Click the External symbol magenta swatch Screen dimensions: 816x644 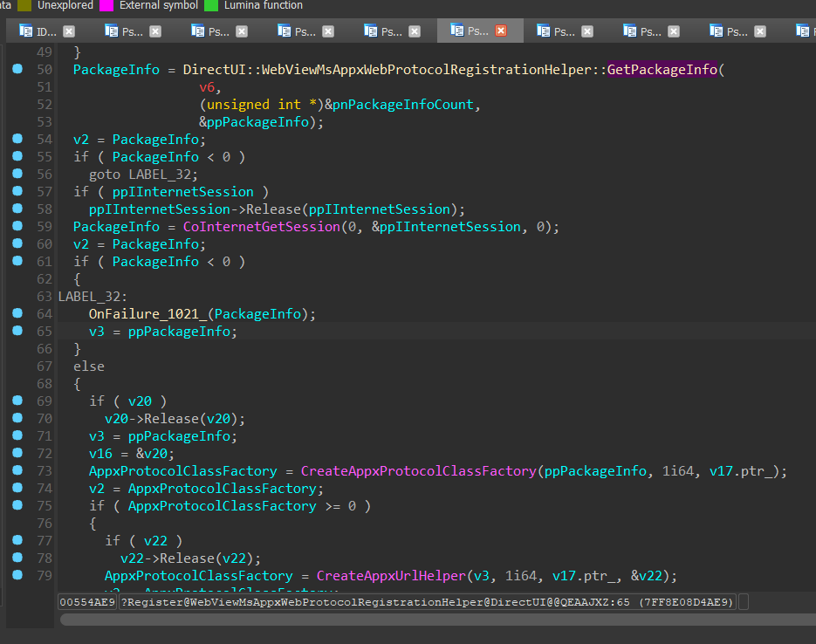pos(106,5)
